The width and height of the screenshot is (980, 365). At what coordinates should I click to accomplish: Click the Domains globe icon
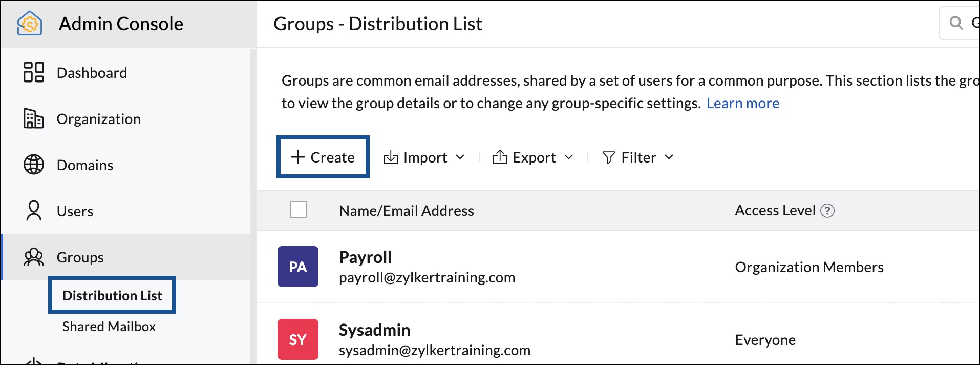click(x=34, y=165)
